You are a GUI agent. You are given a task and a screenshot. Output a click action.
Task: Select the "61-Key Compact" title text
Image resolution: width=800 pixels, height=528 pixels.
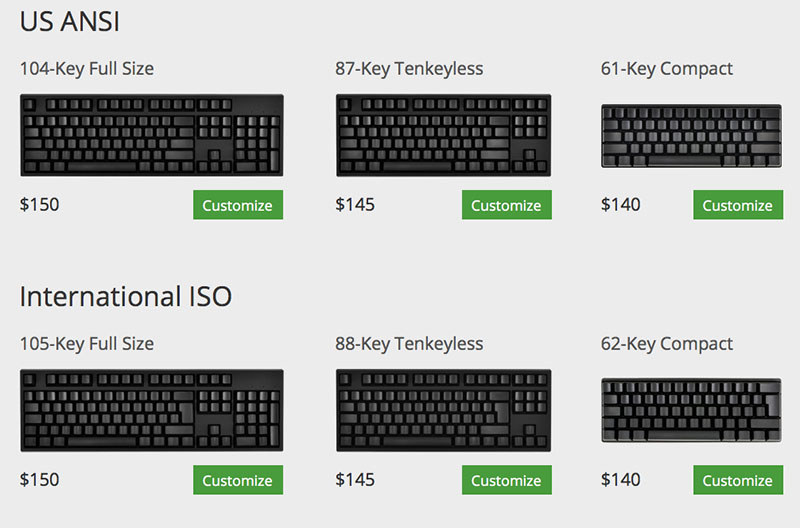(666, 69)
